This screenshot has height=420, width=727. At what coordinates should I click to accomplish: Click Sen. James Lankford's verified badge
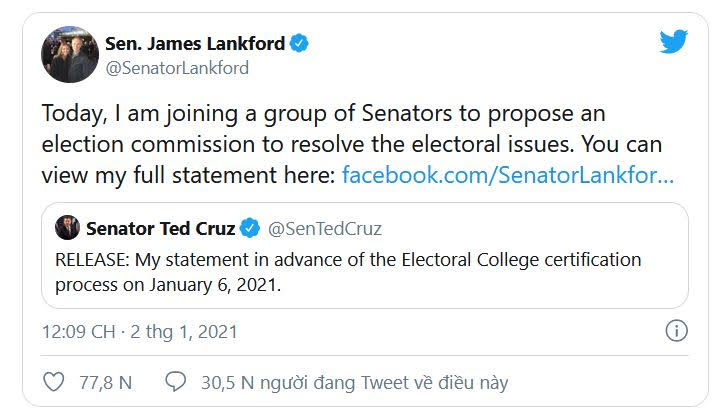(299, 43)
